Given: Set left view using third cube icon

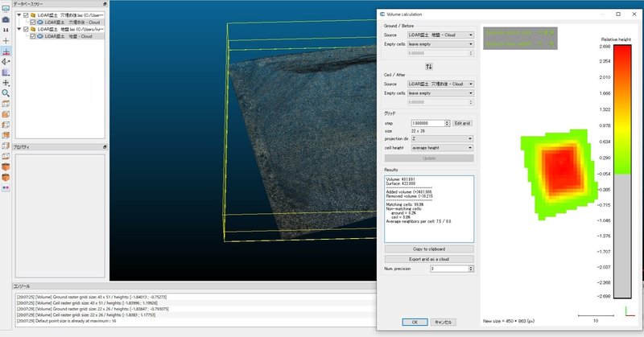Looking at the screenshot, I should 6,125.
